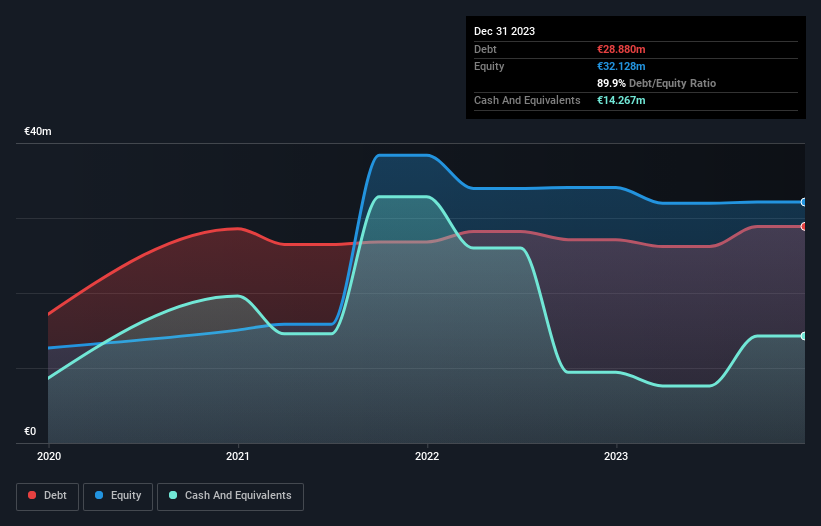Screen dimensions: 821x526
Task: Click the 2023 x-axis label
Action: (616, 456)
